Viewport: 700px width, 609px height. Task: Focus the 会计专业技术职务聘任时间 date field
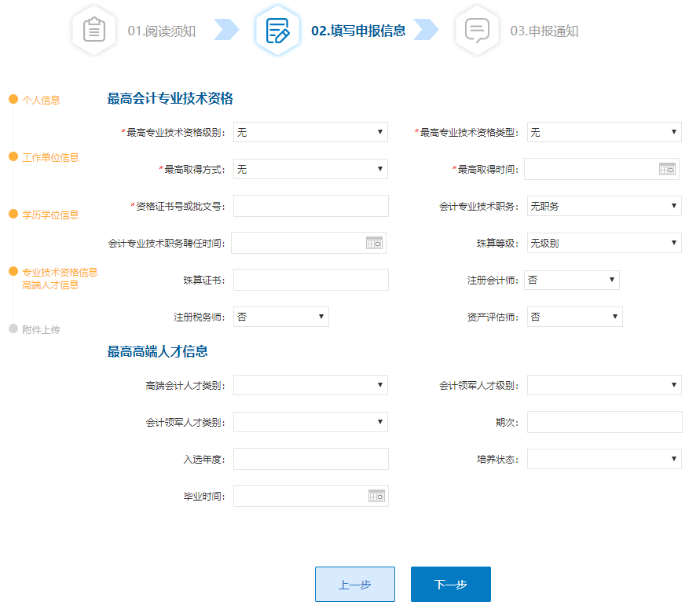pyautogui.click(x=309, y=243)
